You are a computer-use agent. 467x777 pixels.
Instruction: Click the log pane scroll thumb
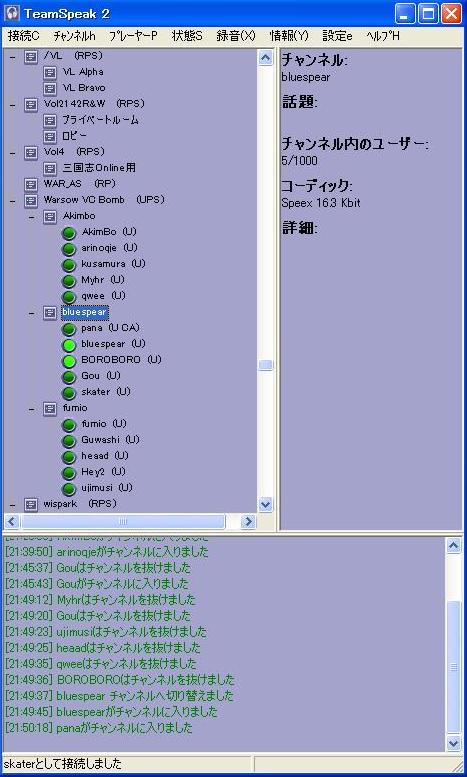454,667
